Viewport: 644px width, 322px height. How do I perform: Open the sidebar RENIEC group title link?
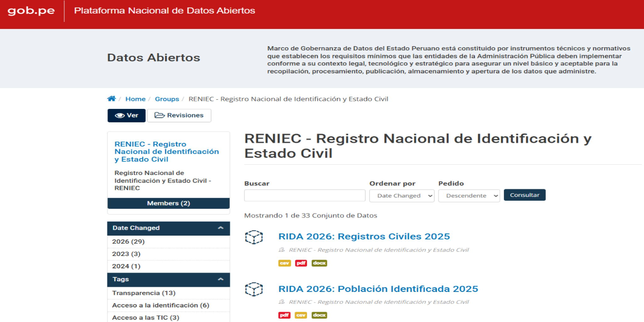click(167, 152)
